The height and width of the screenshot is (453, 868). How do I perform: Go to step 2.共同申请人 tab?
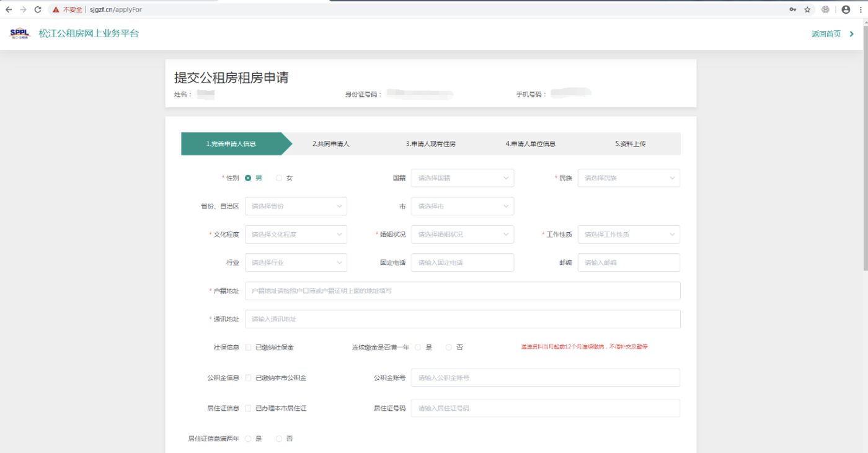(x=331, y=144)
